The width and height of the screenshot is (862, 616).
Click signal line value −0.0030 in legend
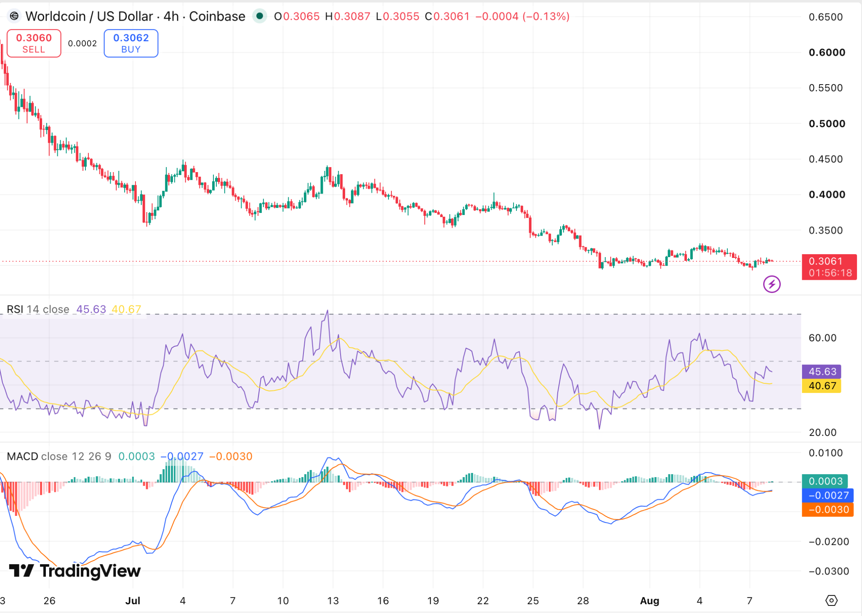(231, 456)
